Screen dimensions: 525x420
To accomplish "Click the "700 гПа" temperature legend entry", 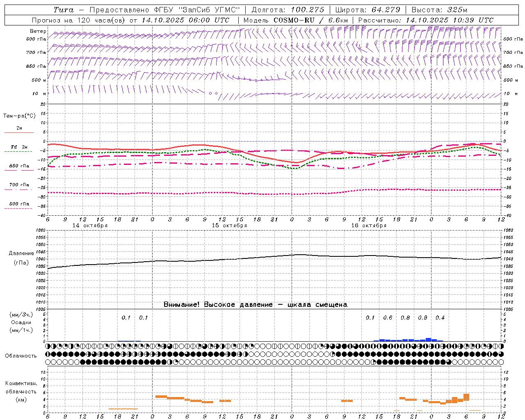I will coord(19,185).
